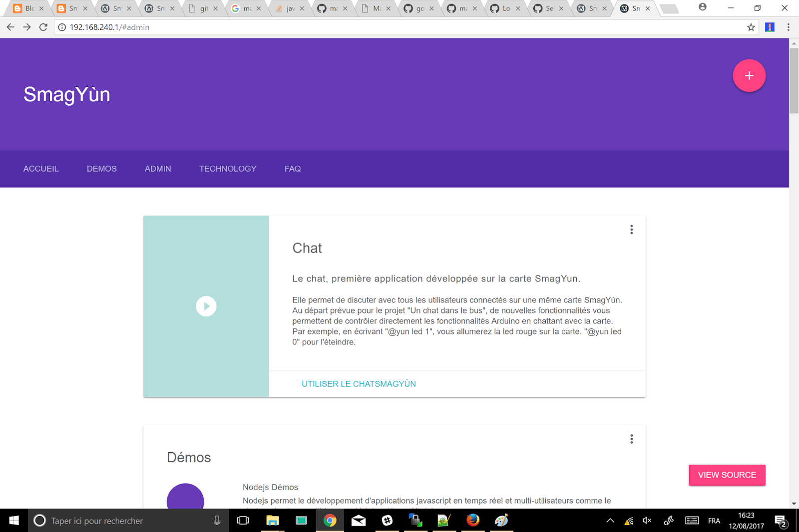Bookmark this page with the star
Viewport: 799px width, 532px height.
click(751, 27)
